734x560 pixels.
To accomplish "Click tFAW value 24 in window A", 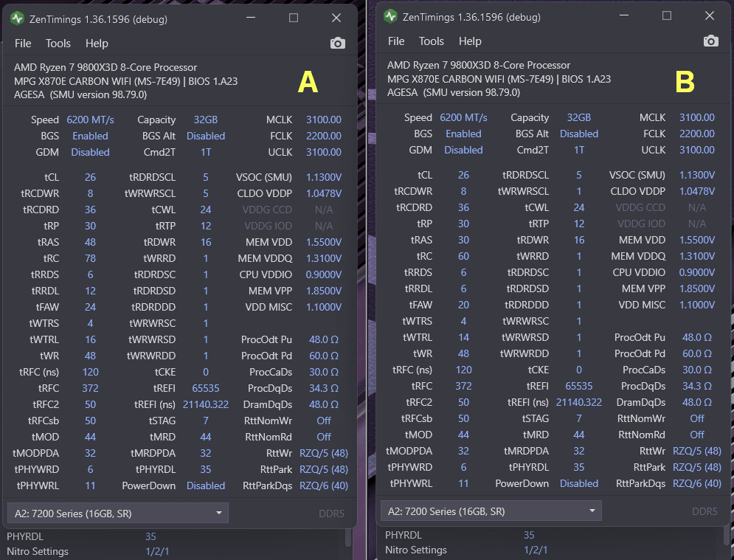I will [x=90, y=307].
